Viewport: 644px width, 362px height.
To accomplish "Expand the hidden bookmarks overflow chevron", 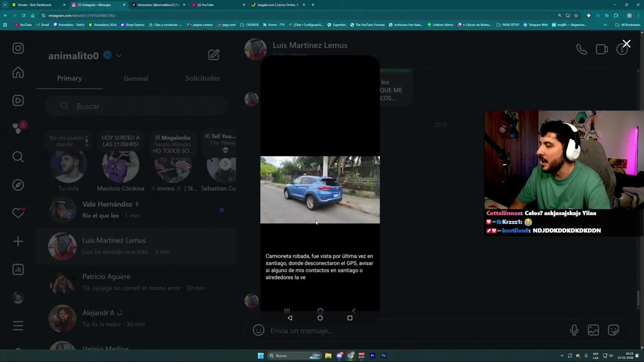I will tap(605, 25).
